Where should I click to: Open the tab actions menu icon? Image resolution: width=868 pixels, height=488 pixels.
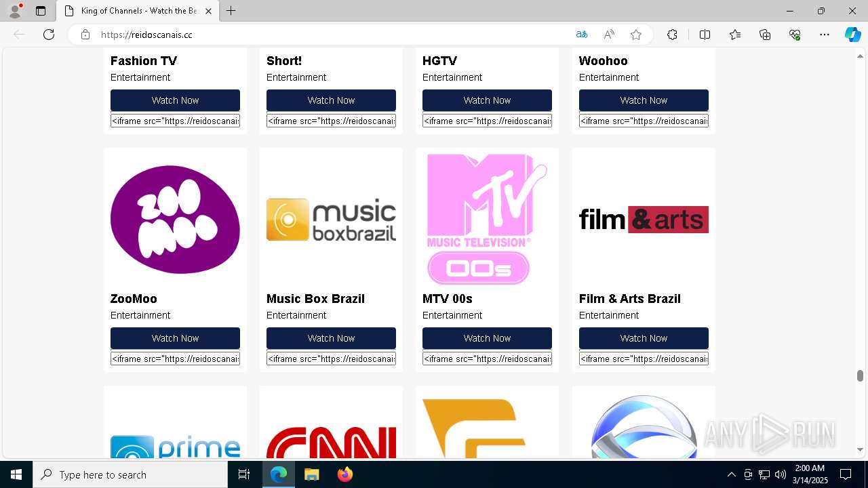click(x=41, y=11)
